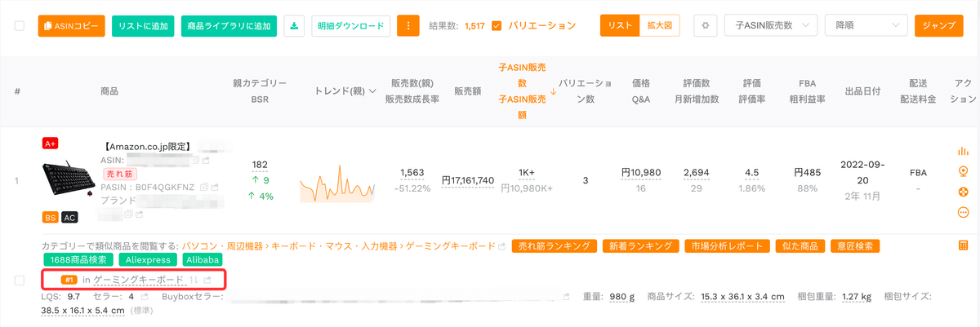Click the ASINコピー button
This screenshot has height=327, width=980.
tap(71, 26)
